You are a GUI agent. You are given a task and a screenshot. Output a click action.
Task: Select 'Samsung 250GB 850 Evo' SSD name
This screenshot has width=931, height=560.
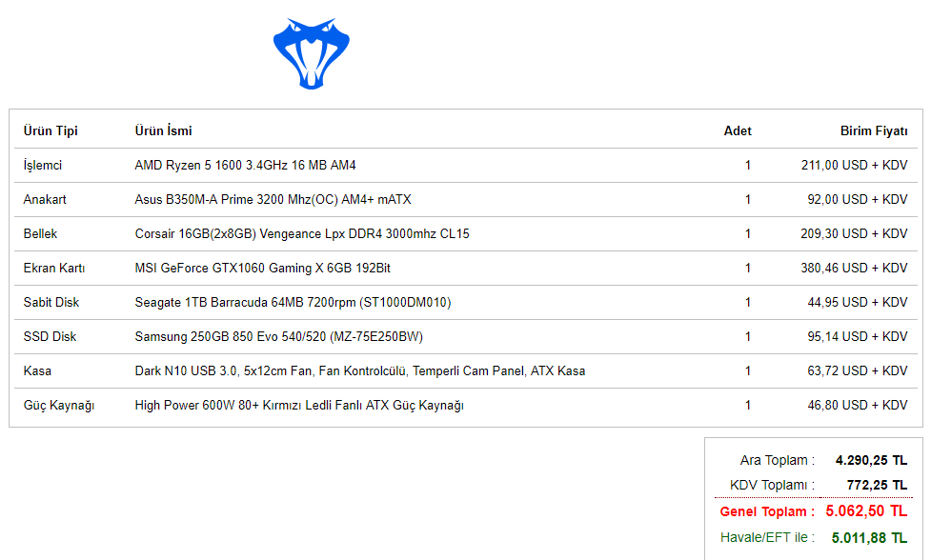(207, 337)
